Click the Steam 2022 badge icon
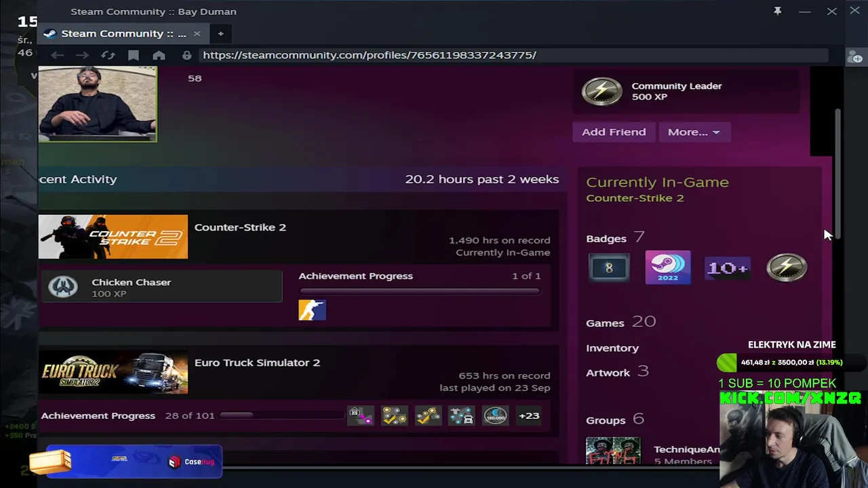 click(668, 267)
